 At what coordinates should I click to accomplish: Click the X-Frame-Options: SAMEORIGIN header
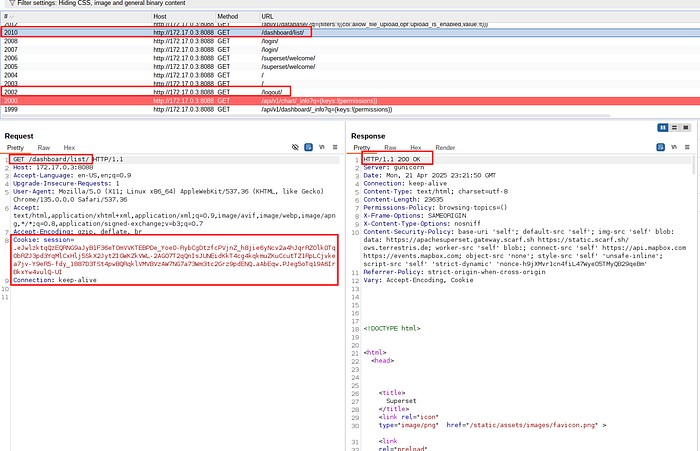[x=414, y=216]
